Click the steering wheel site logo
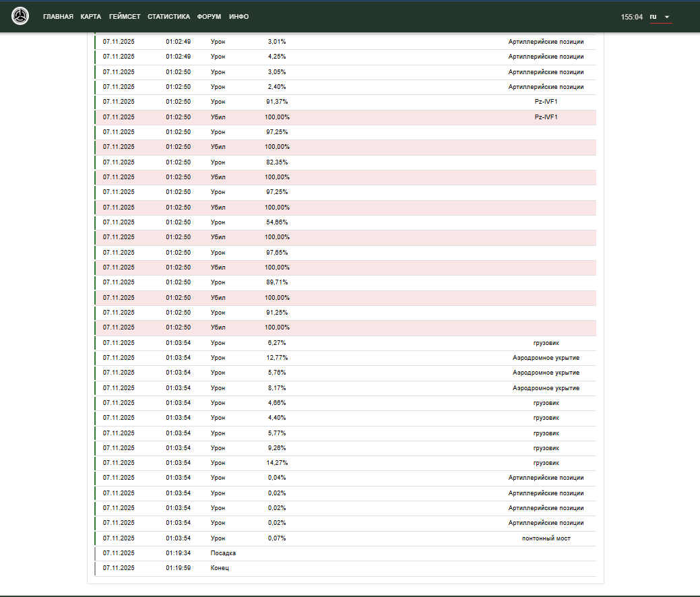Viewport: 700px width, 597px height. pos(21,16)
